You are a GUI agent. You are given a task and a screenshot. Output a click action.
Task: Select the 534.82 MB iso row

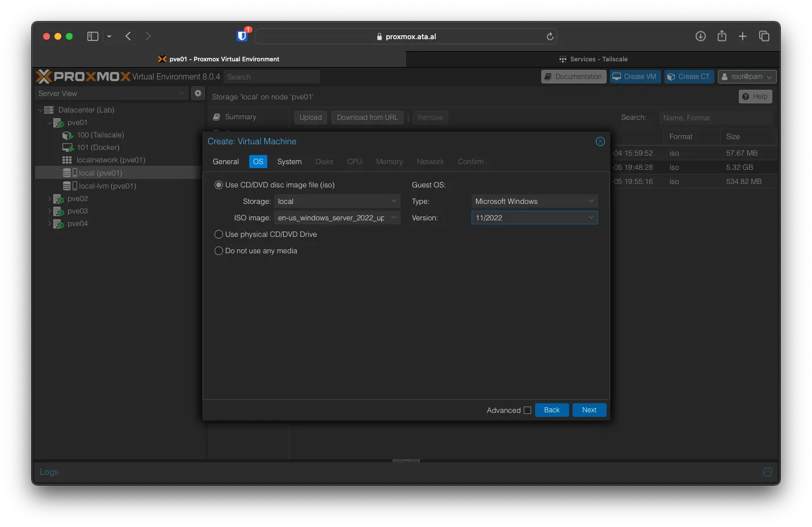click(693, 182)
